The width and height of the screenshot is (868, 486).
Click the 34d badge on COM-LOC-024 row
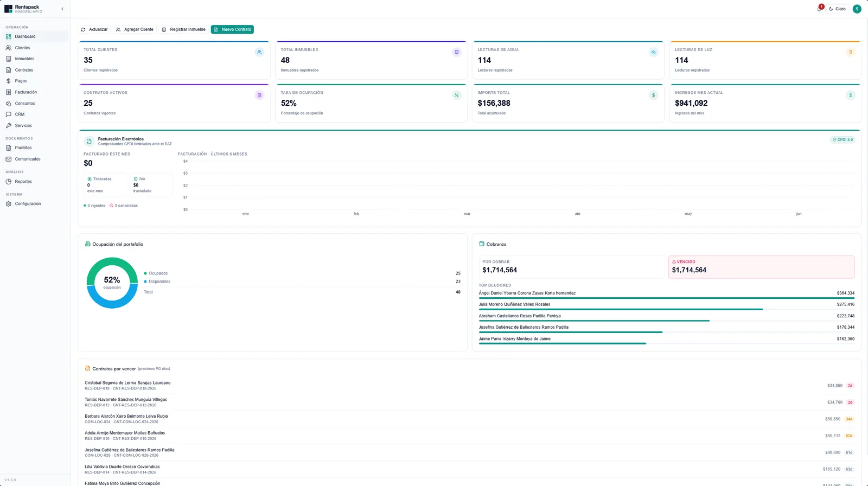pos(849,419)
